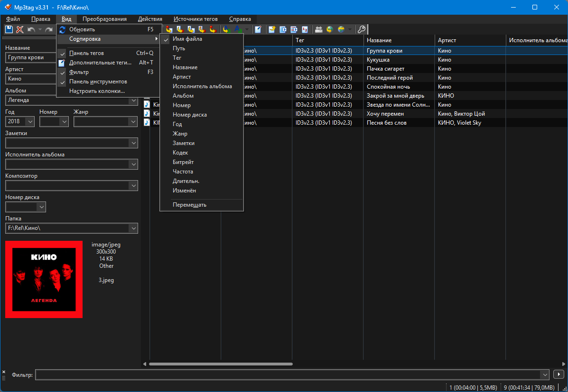
Task: Click the left scroll arrow of file list
Action: point(145,364)
